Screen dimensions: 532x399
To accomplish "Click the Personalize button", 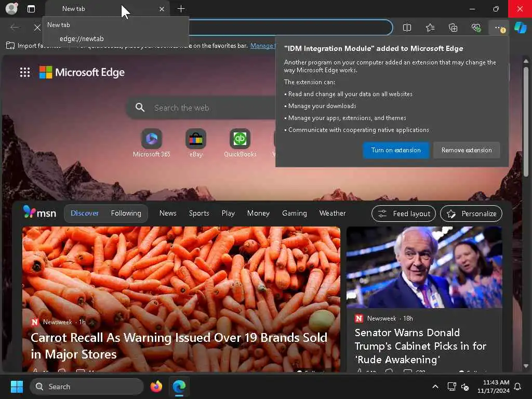I will coord(471,214).
